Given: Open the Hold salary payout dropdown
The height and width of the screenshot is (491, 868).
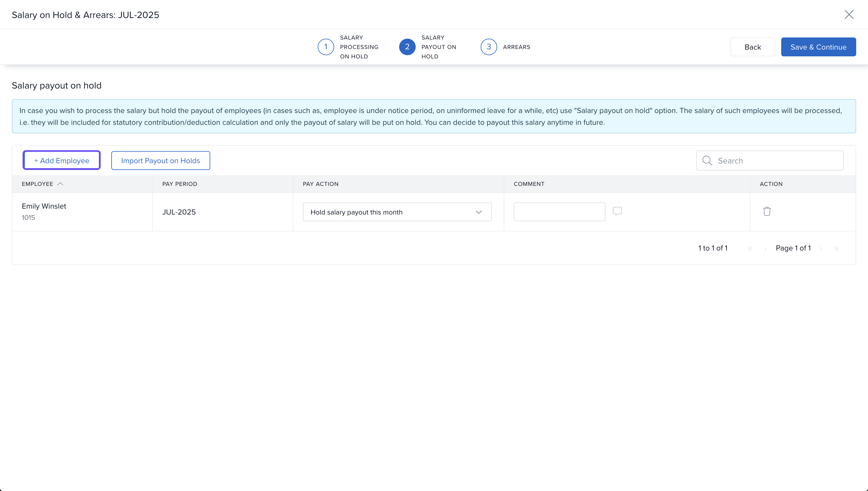Looking at the screenshot, I should pos(397,212).
